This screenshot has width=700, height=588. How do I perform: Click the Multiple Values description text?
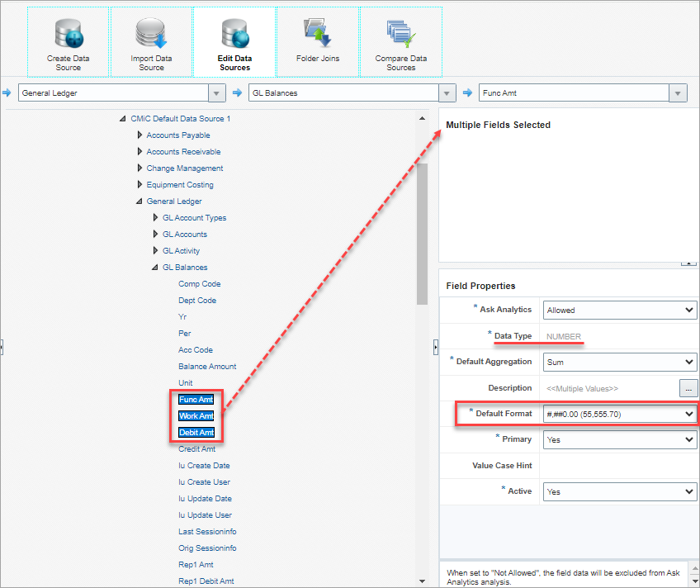(x=582, y=388)
